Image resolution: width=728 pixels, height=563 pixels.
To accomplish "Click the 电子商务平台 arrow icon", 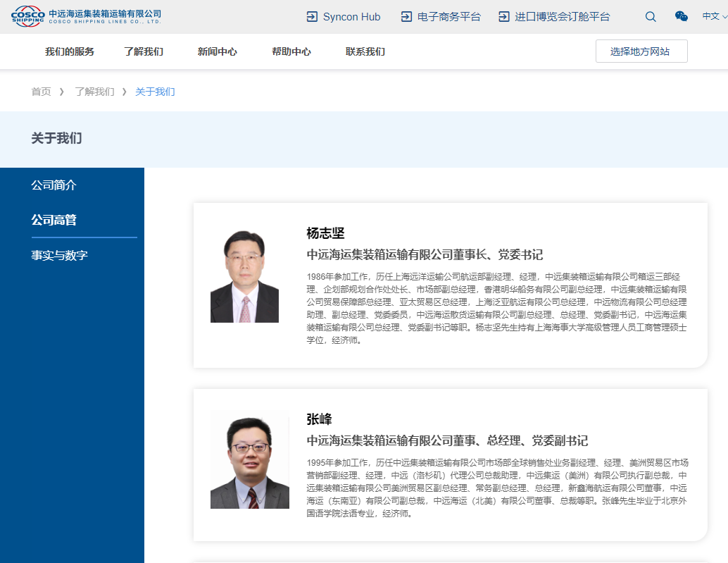I will 406,17.
